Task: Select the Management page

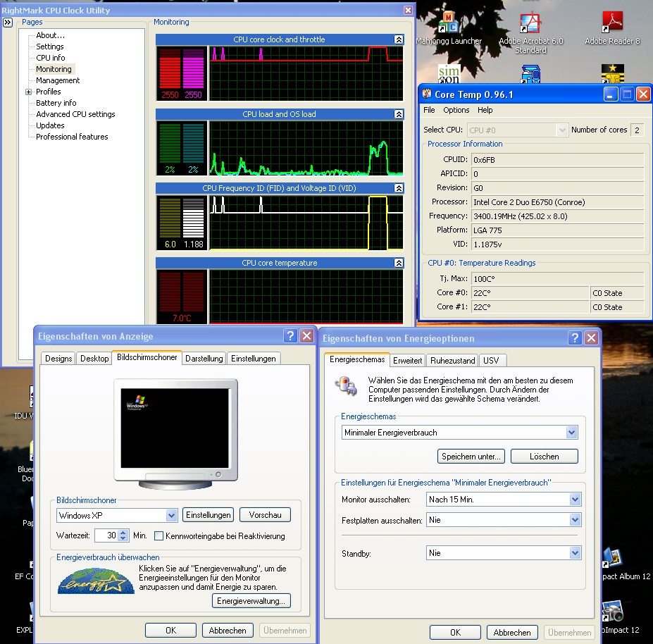Action: [x=58, y=80]
